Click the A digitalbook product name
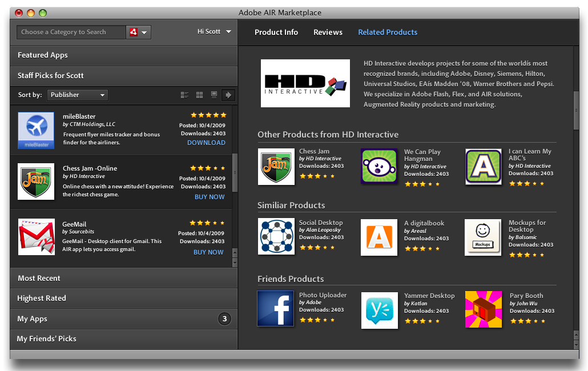 coord(424,223)
